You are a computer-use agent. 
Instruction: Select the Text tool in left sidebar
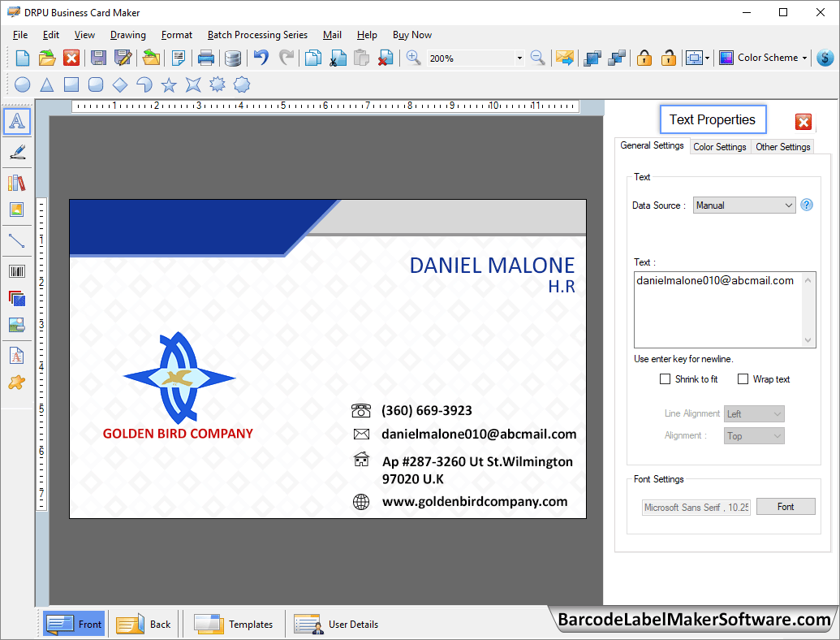pyautogui.click(x=18, y=122)
